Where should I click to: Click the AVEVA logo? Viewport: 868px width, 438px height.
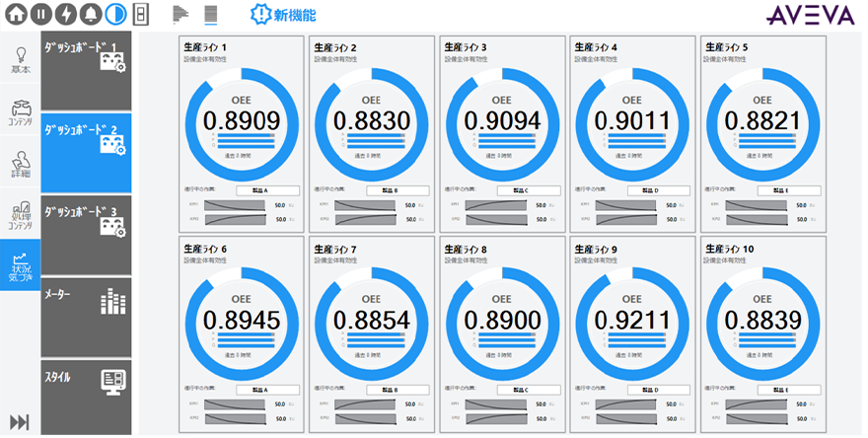(x=811, y=15)
